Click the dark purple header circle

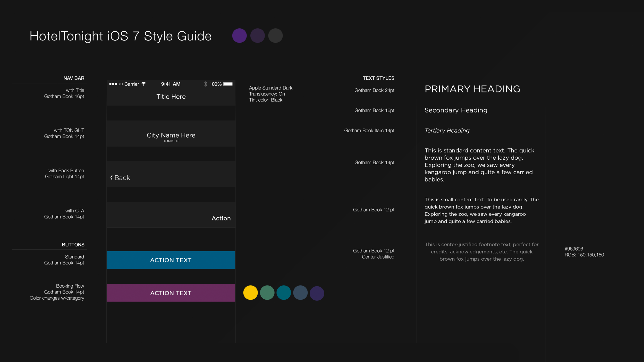click(x=257, y=36)
